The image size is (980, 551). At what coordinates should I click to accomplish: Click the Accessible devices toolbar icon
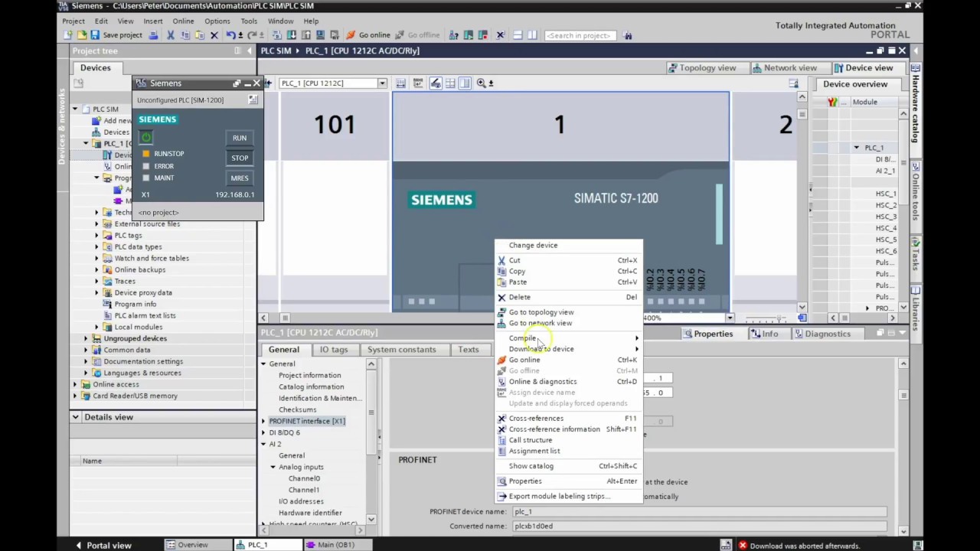[453, 35]
